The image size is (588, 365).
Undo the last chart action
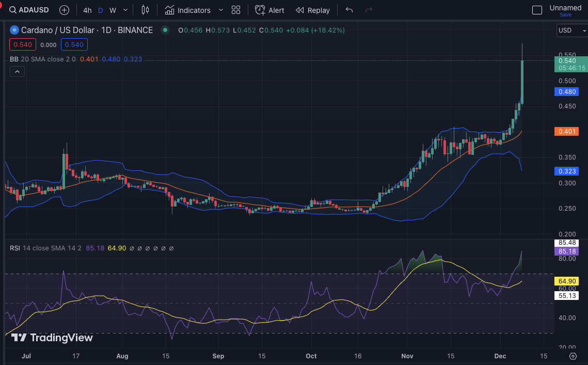click(x=349, y=10)
